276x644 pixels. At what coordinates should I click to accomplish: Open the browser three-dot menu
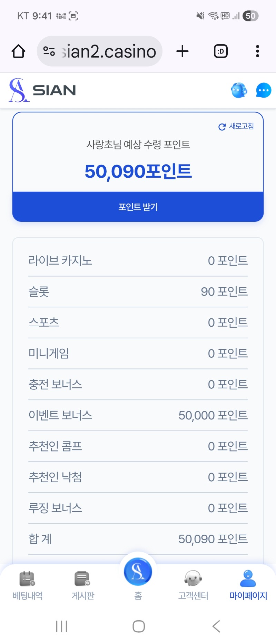257,51
